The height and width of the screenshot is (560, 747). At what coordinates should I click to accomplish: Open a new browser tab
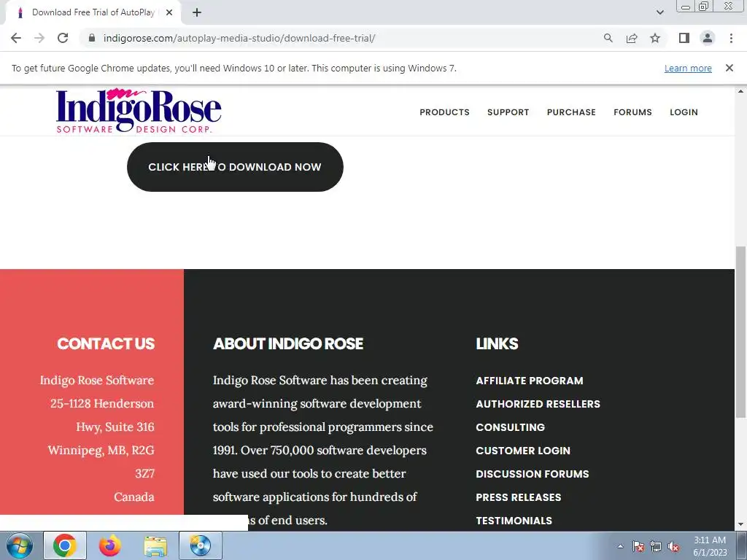click(x=197, y=13)
